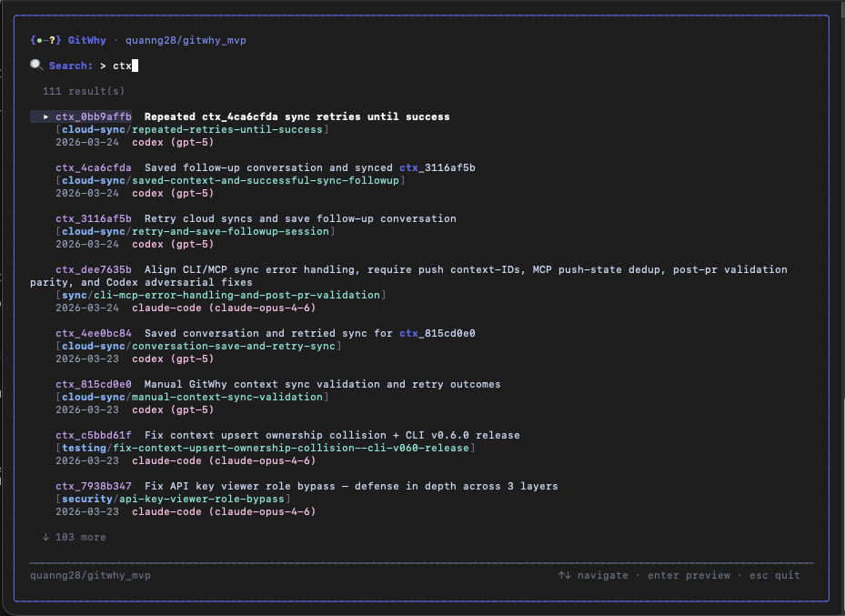Click the magnifying glass search icon
The image size is (845, 616).
(36, 66)
